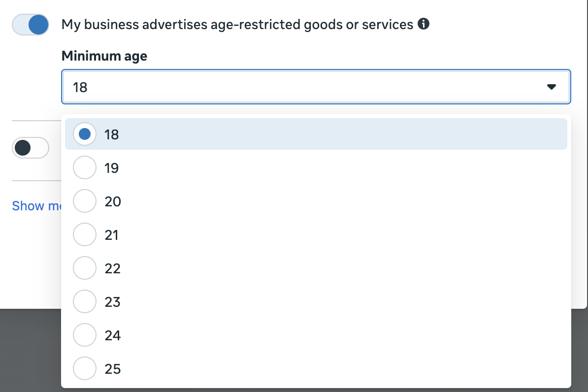Turn off the age-restricted goods toggle

click(x=31, y=25)
